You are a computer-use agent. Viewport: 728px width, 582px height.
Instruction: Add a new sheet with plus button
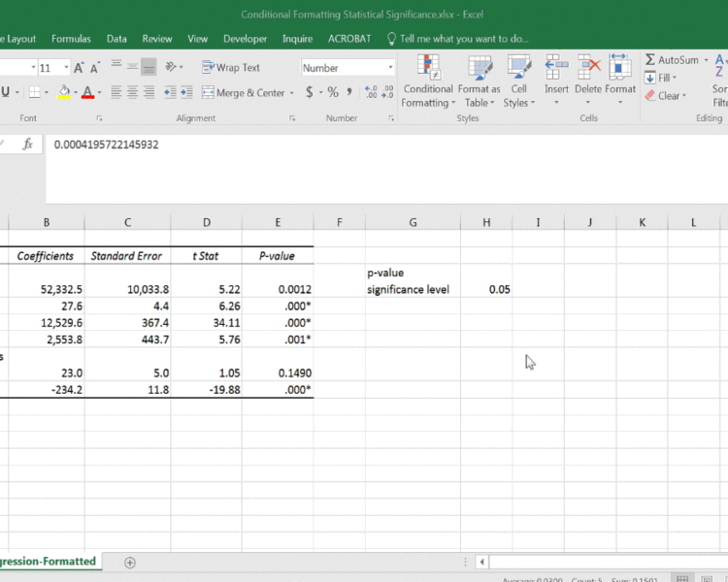(x=130, y=563)
